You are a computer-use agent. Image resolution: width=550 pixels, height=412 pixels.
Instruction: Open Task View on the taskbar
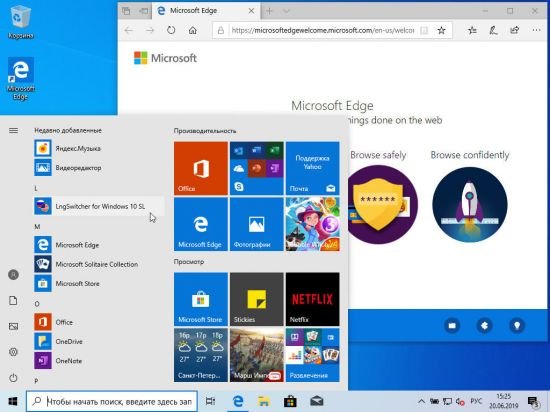coord(210,401)
